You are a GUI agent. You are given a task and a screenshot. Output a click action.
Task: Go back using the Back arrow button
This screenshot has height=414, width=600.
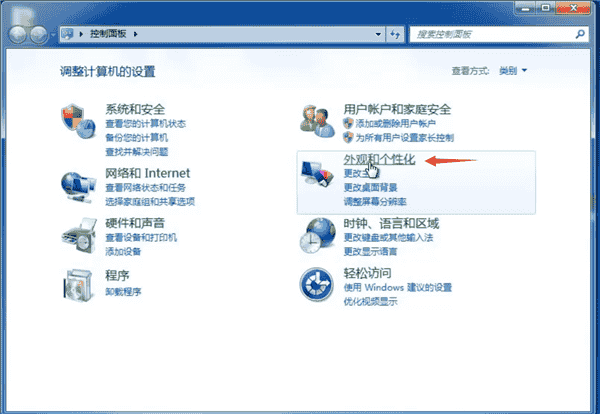18,34
